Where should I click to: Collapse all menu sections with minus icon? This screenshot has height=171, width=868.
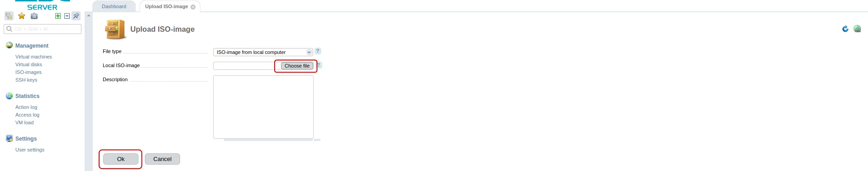click(x=67, y=16)
